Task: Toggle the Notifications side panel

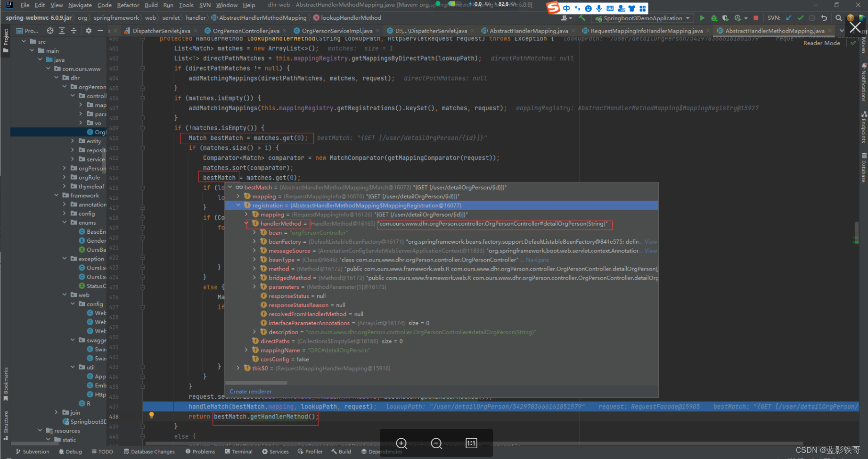Action: pos(864,82)
